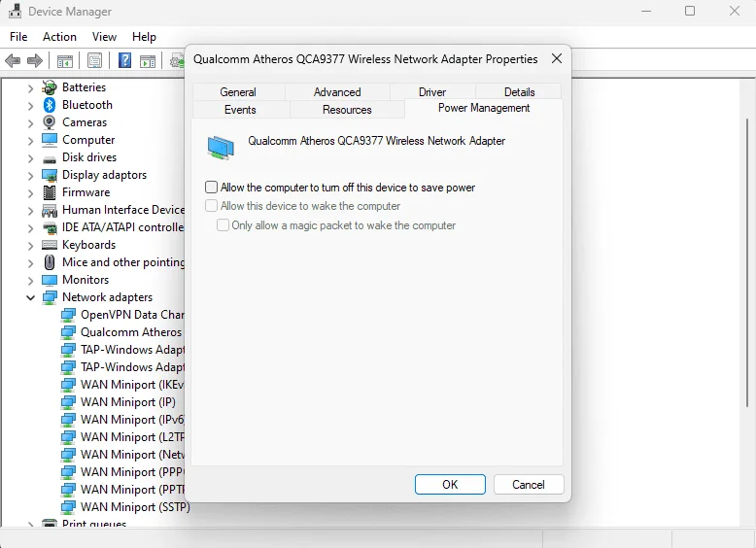
Task: Close the adapter Properties dialog
Action: click(557, 59)
